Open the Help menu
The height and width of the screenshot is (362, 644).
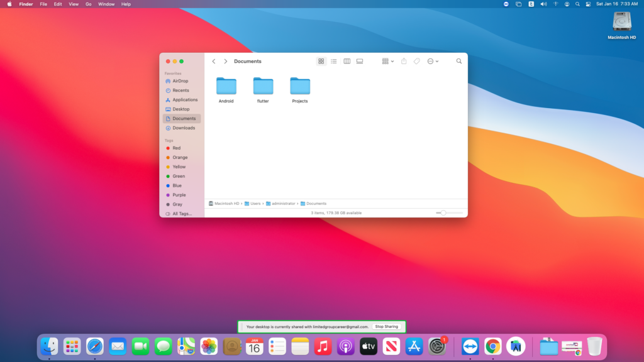point(126,4)
